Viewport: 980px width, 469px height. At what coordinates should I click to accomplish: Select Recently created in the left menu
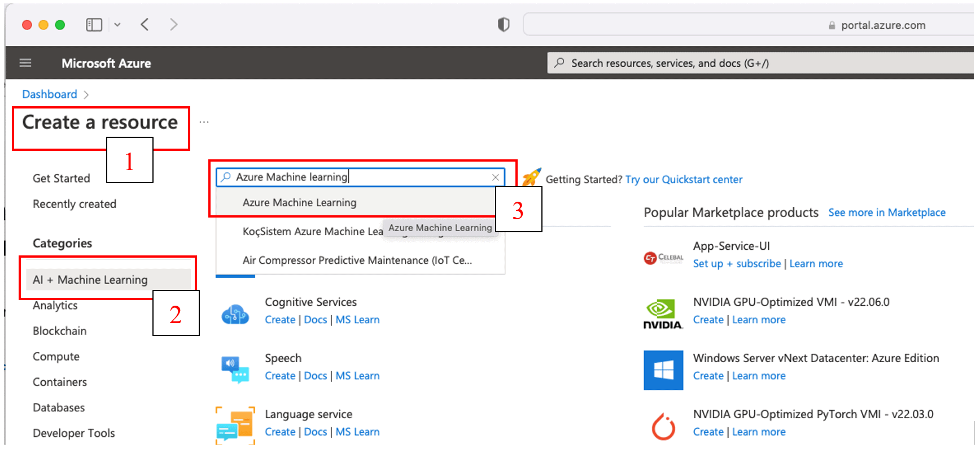click(x=75, y=204)
